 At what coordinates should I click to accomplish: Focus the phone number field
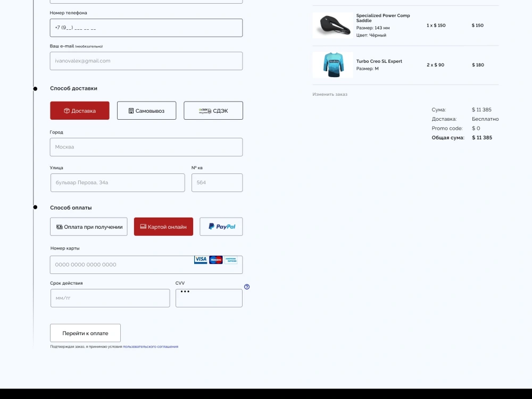click(146, 28)
